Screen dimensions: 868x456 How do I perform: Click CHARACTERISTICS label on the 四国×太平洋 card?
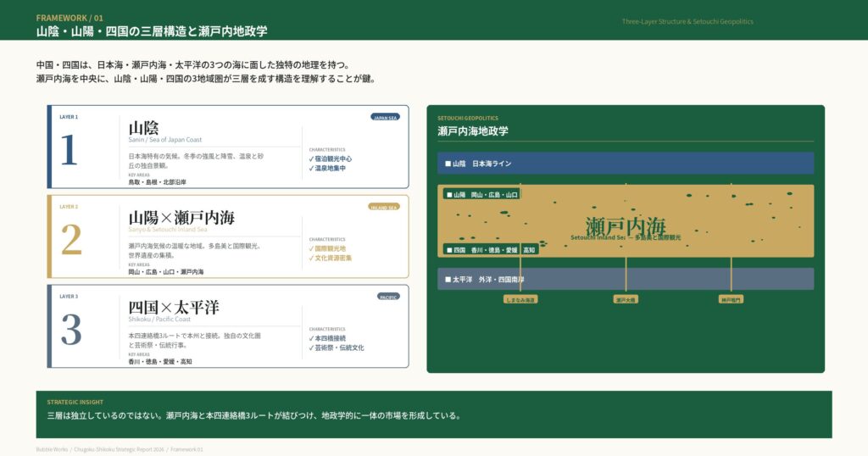(327, 329)
